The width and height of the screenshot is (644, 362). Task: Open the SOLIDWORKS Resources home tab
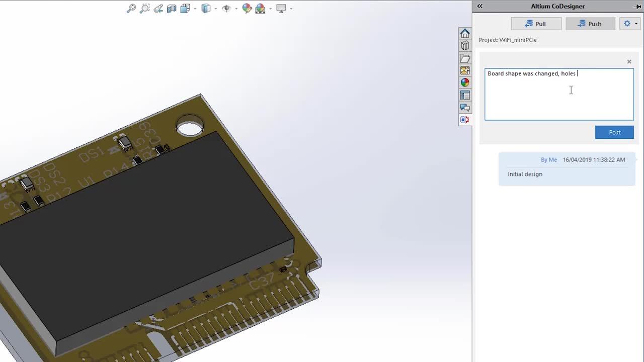tap(465, 33)
